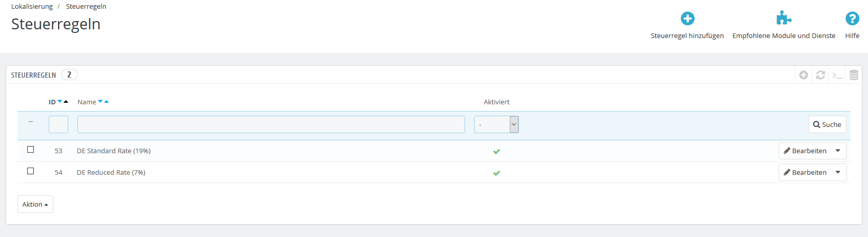Show the SQL query terminal icon
868x237 pixels.
[x=837, y=76]
